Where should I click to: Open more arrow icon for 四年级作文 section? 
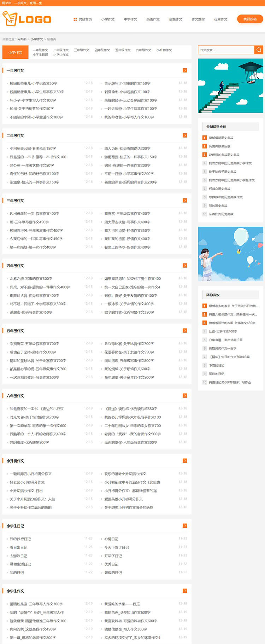[185, 266]
